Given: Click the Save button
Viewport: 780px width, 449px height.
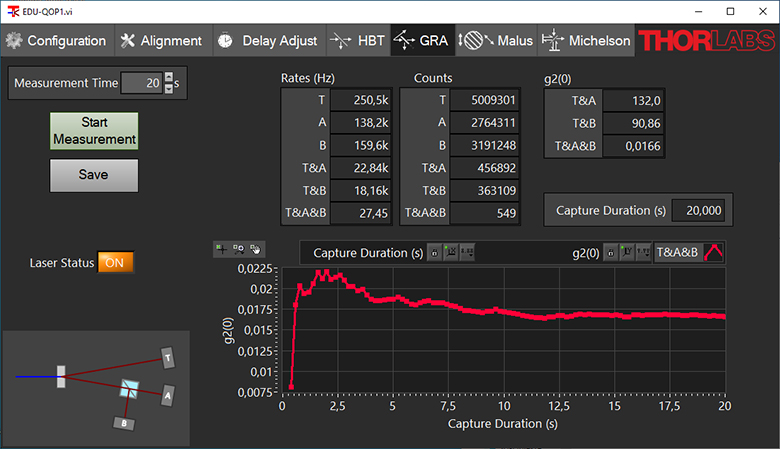Looking at the screenshot, I should (94, 174).
